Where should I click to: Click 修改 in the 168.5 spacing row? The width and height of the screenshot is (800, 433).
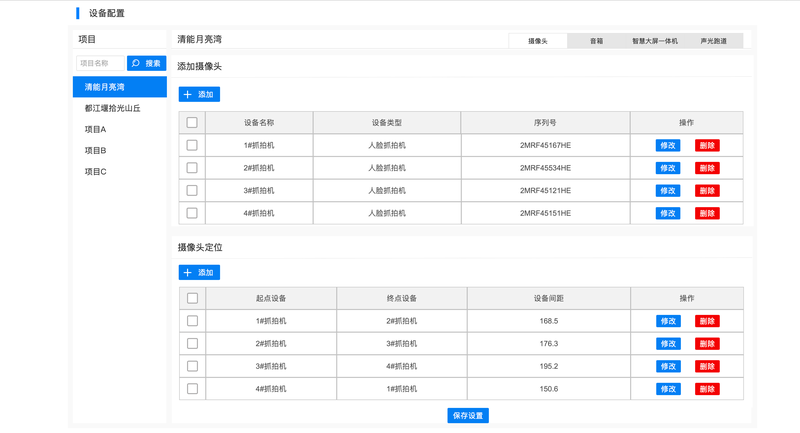click(668, 321)
